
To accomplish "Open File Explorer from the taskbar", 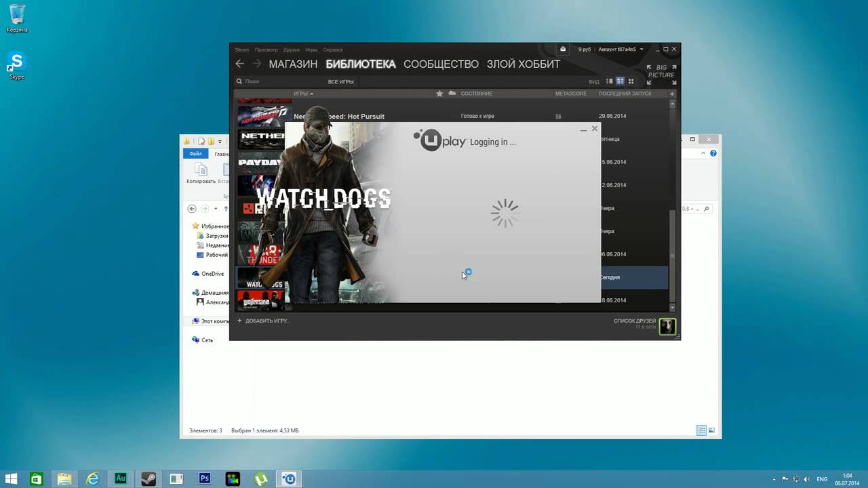I will pyautogui.click(x=64, y=479).
